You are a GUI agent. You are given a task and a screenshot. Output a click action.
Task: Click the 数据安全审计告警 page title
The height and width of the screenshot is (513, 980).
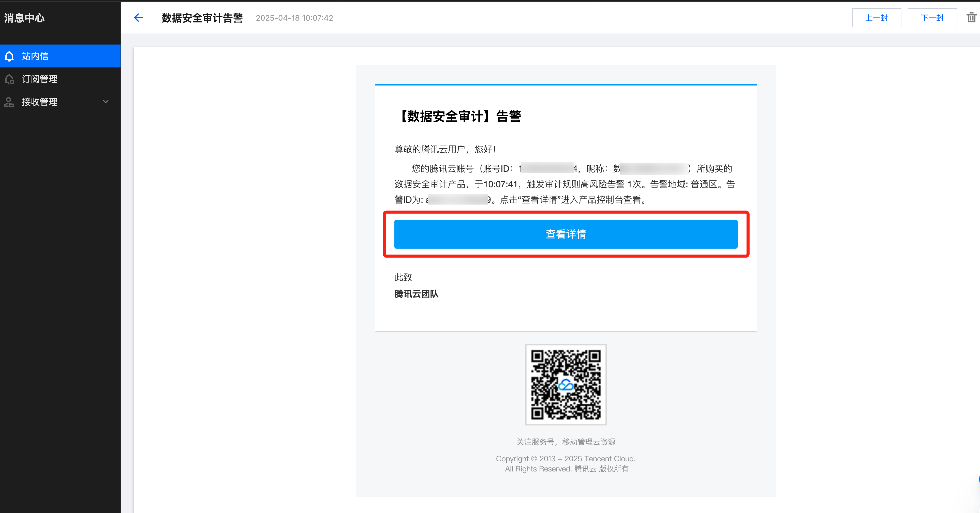pos(202,18)
